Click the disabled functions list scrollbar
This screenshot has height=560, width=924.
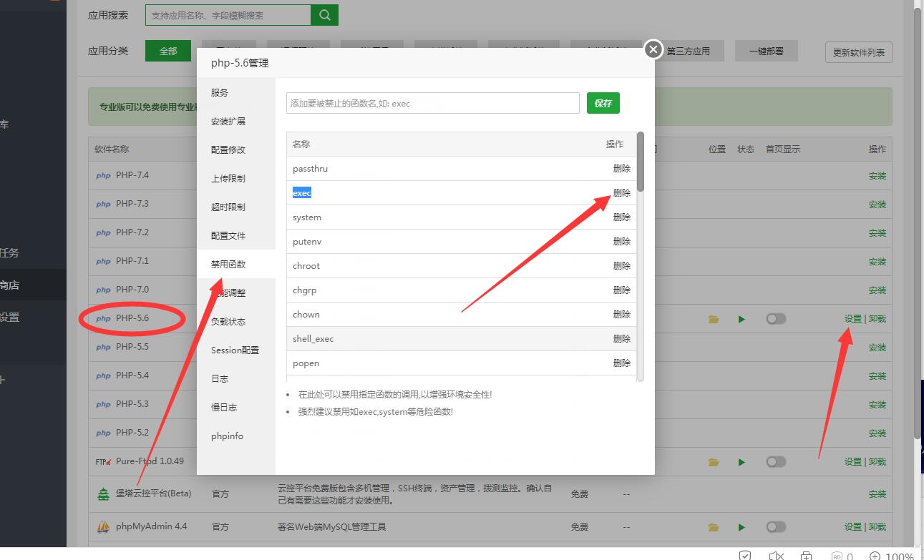(x=641, y=162)
